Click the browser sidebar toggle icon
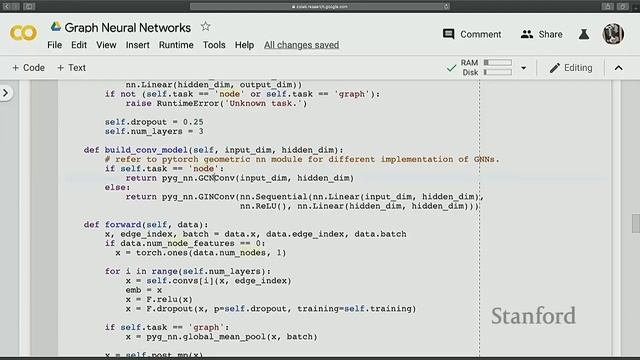640x360 pixels. click(29, 7)
